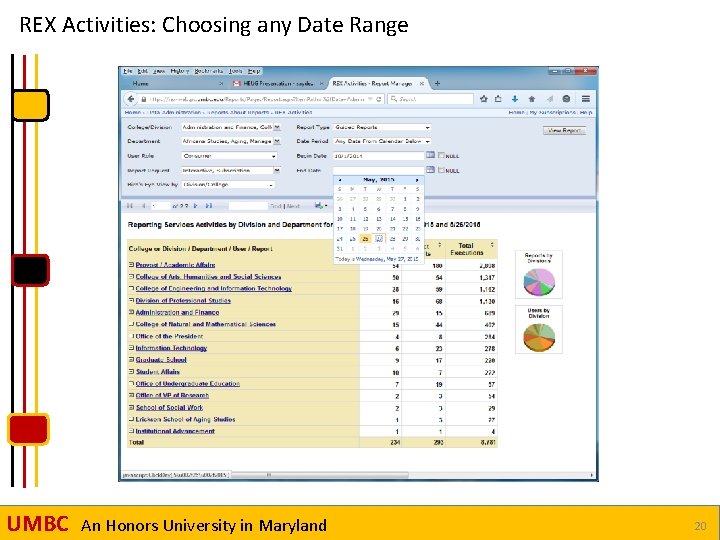Open the bookmarks list icon beside star
Screen dimensions: 720x540
(498, 99)
